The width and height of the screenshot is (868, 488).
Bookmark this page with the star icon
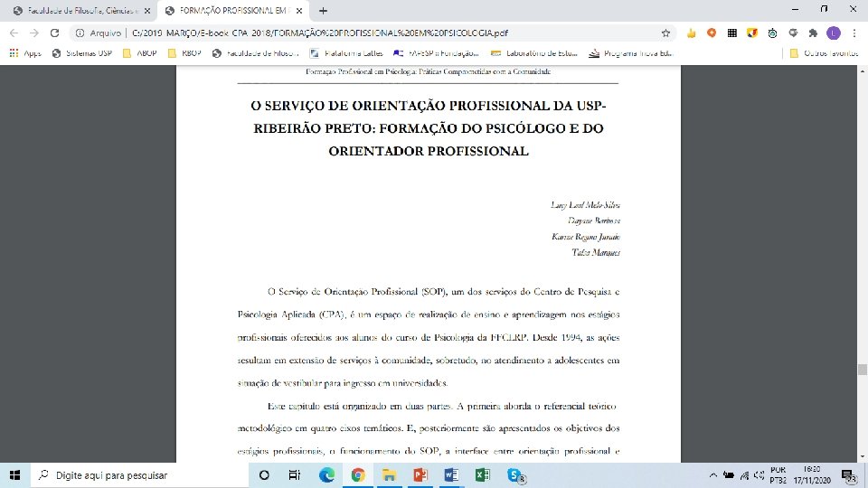[x=665, y=33]
